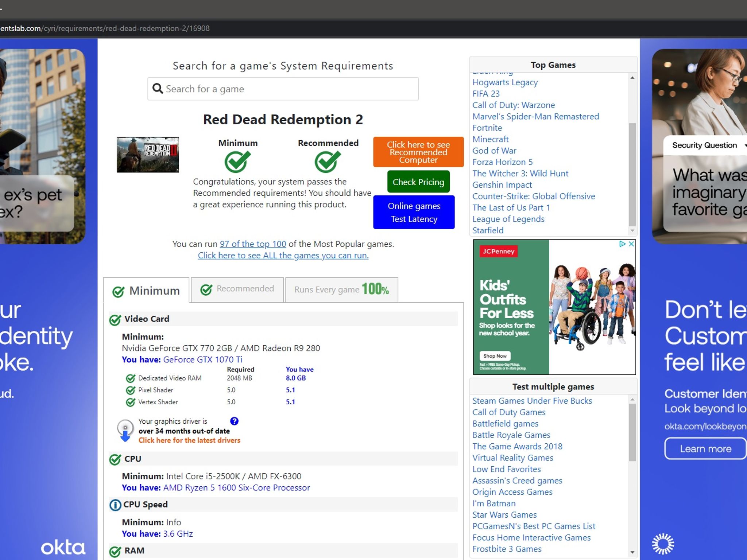Viewport: 747px width, 560px height.
Task: Click the Video Card check icon
Action: (115, 320)
